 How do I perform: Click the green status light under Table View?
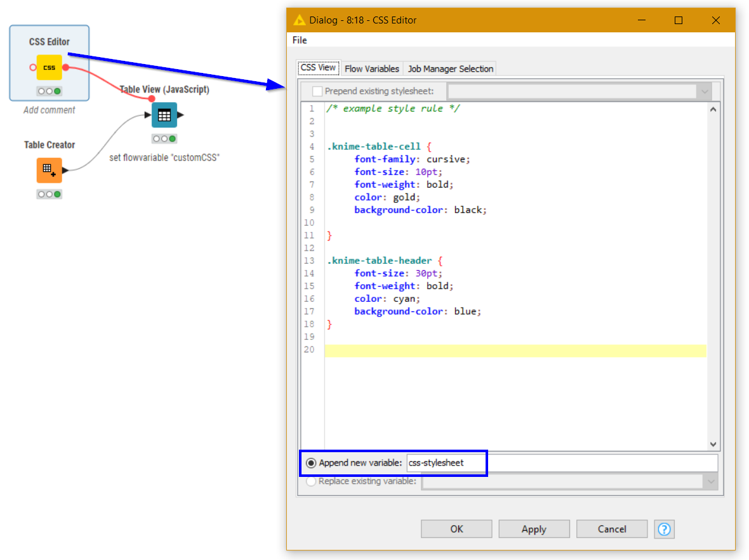171,138
